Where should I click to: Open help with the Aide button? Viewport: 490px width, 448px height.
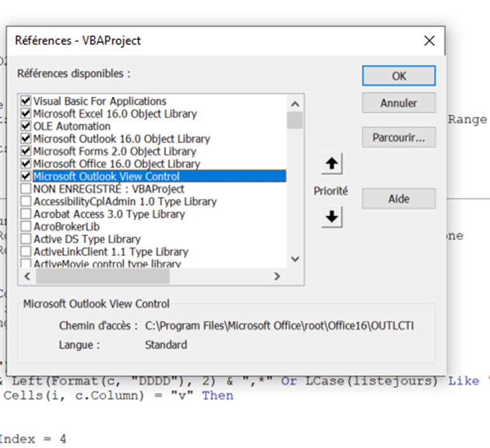pos(399,199)
